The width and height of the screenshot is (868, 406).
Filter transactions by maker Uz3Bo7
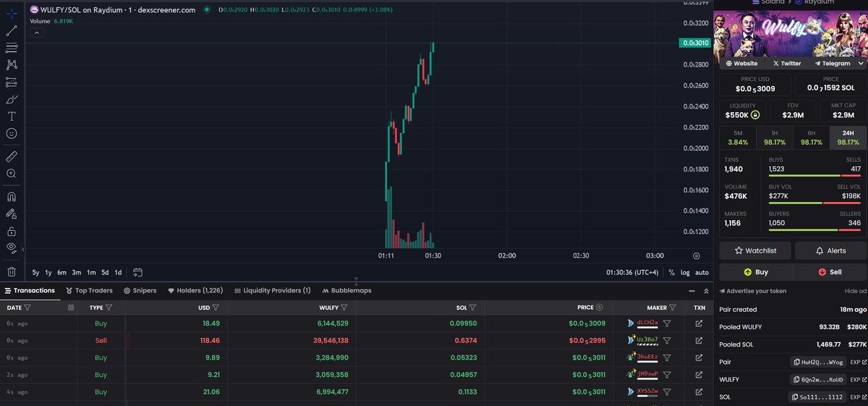tap(668, 340)
